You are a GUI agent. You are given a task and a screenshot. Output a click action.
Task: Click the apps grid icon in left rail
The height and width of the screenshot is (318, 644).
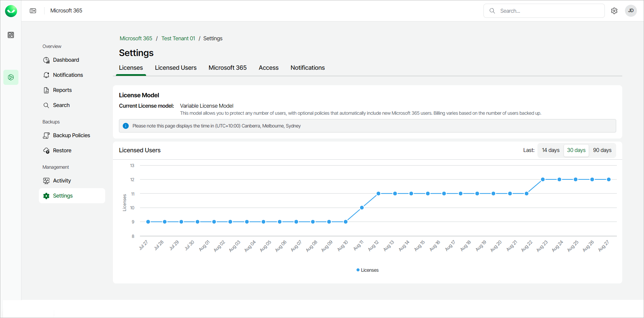(11, 35)
